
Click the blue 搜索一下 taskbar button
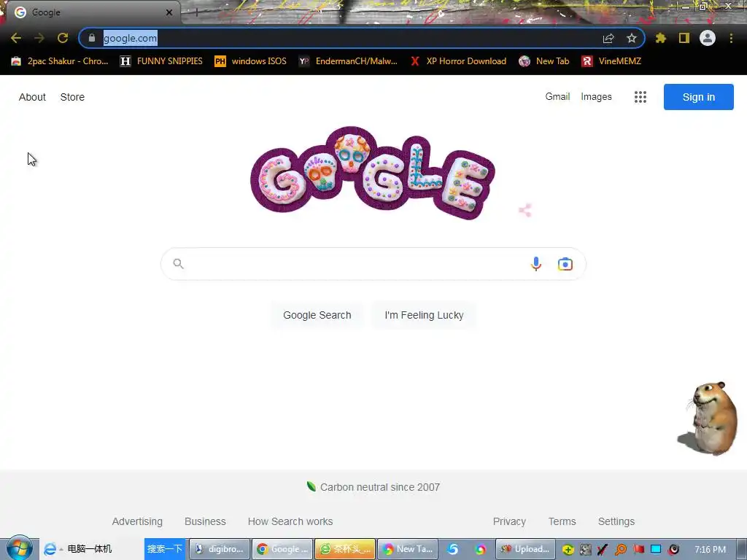164,549
